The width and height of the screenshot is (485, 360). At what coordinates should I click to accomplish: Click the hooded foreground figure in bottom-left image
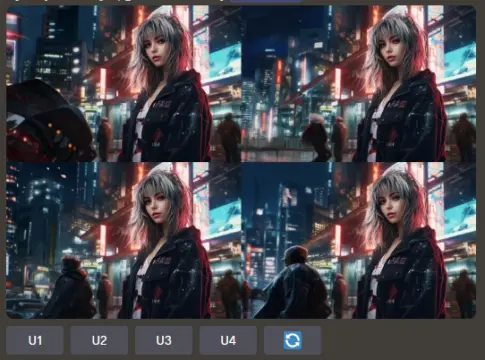72,287
